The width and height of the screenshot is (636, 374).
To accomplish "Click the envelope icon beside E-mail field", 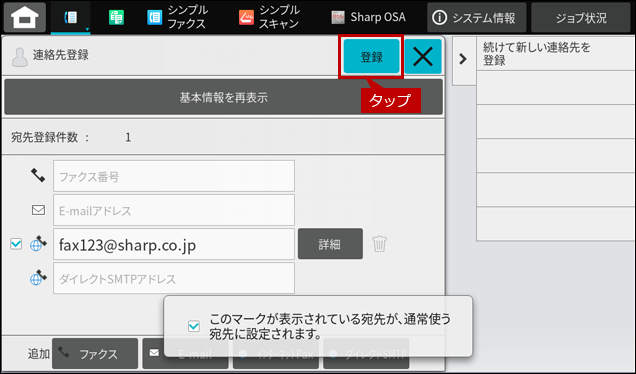I will (x=39, y=210).
